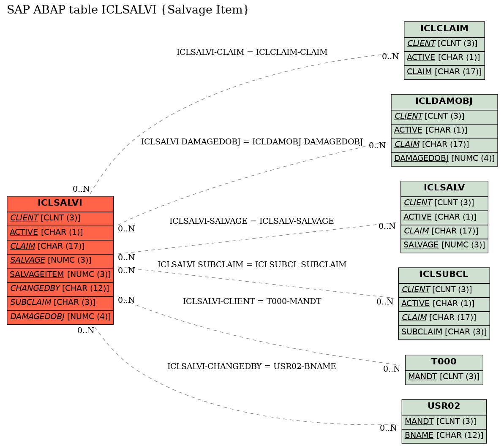The image size is (504, 448).
Task: Click CLIENT [CLNT (3)] in ICLDAMOBJ table
Action: click(444, 117)
